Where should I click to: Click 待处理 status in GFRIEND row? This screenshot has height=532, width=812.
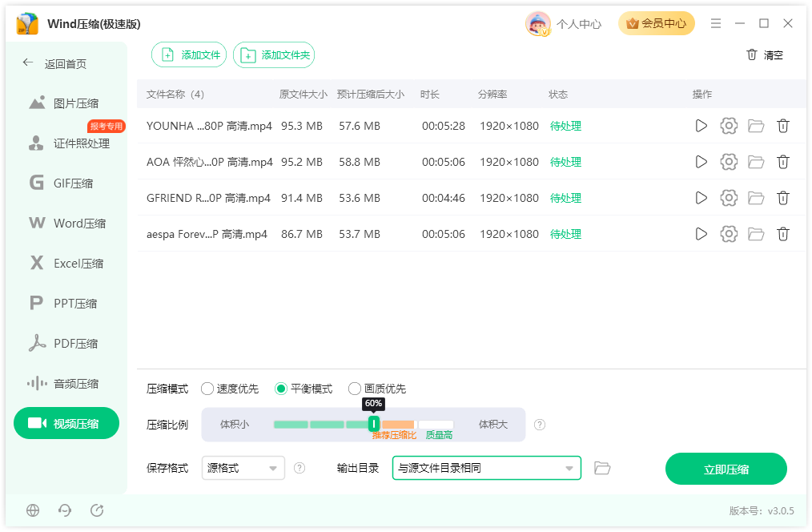click(x=565, y=198)
